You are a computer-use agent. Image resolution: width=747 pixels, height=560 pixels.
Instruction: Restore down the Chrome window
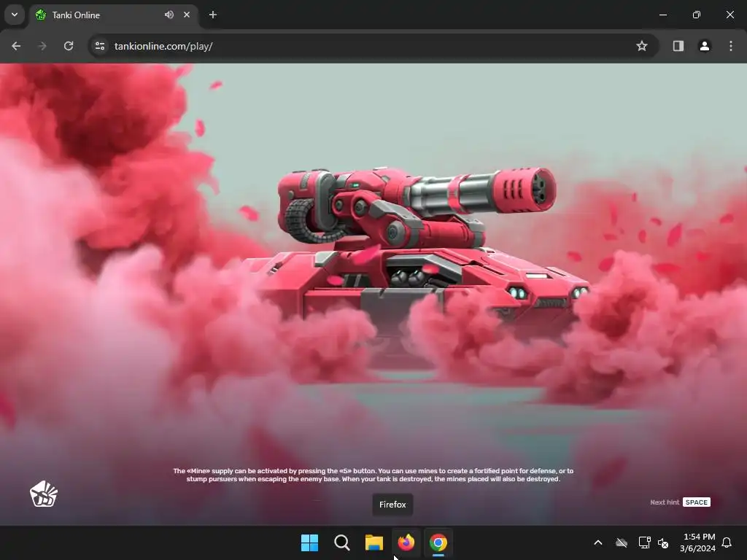point(697,15)
